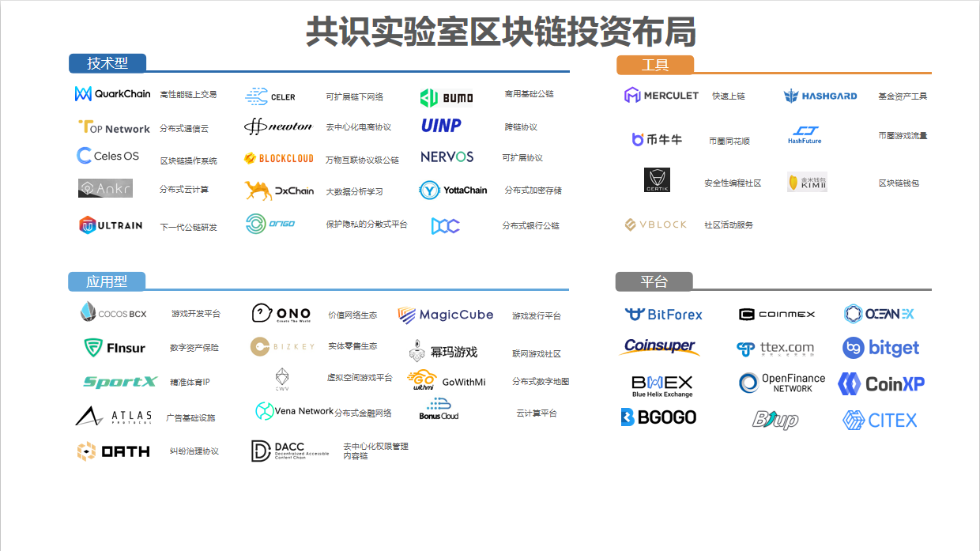Click the NERVOS logo
The width and height of the screenshot is (980, 551).
[x=447, y=157]
